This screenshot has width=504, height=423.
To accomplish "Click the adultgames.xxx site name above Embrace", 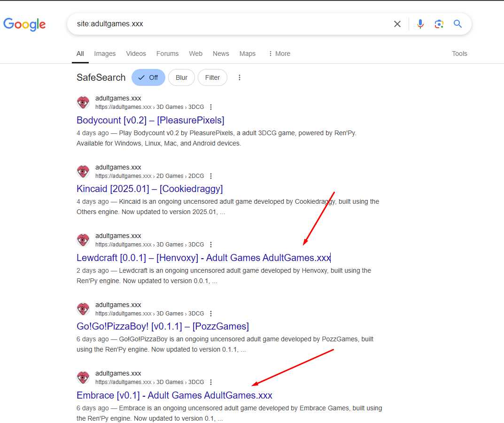I will click(118, 373).
